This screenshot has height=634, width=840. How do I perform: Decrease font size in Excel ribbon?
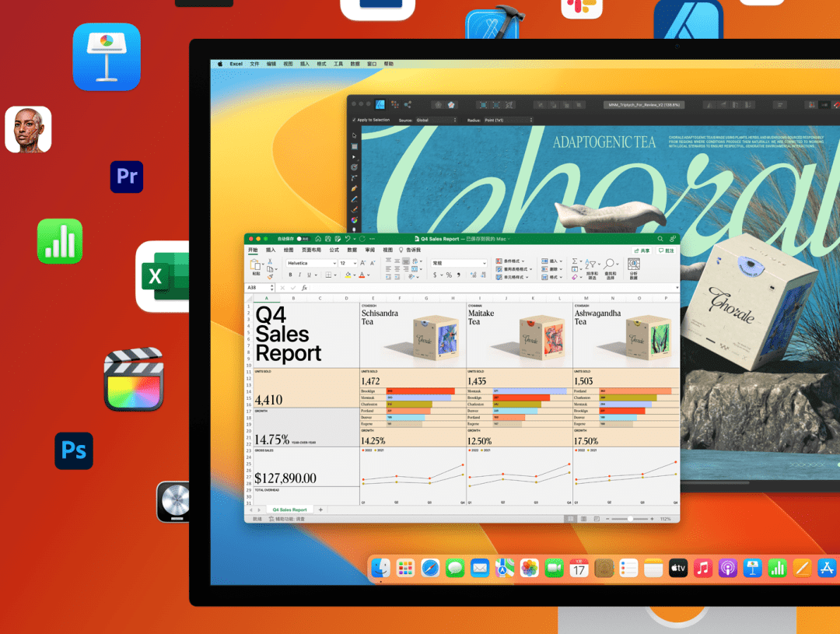coord(373,263)
